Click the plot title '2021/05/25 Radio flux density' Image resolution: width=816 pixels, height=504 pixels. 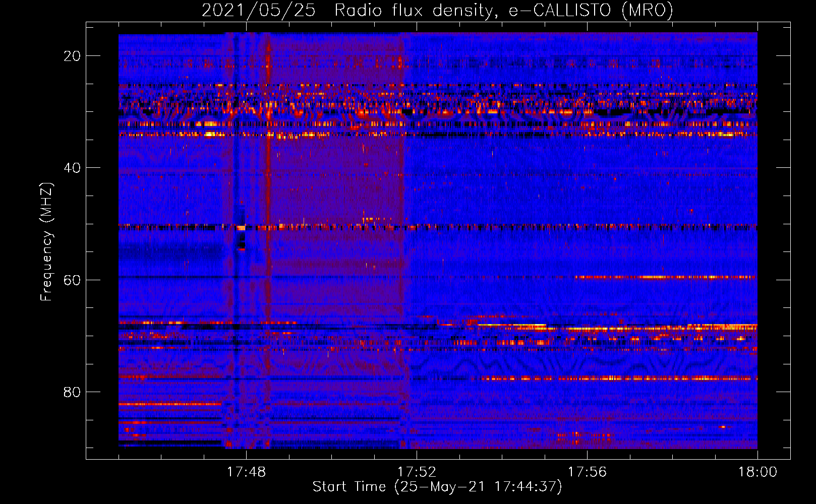437,10
